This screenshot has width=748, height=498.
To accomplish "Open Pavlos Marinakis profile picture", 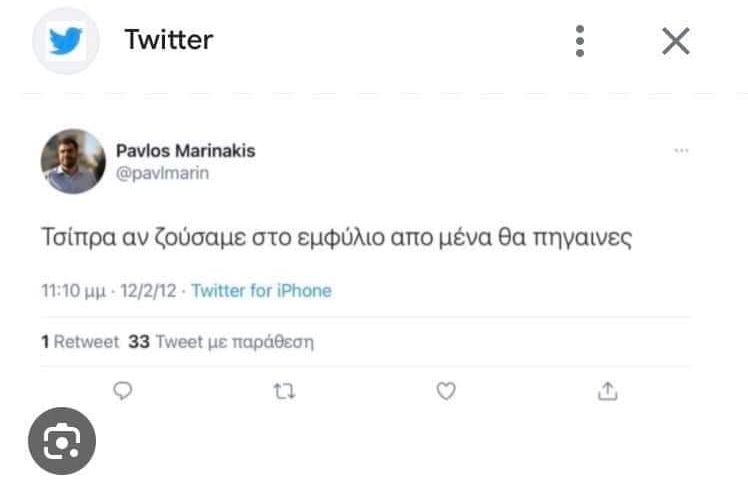I will 73,161.
